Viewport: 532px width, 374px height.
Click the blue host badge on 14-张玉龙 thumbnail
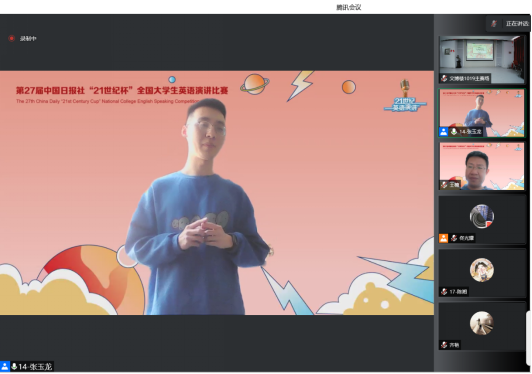coord(443,132)
